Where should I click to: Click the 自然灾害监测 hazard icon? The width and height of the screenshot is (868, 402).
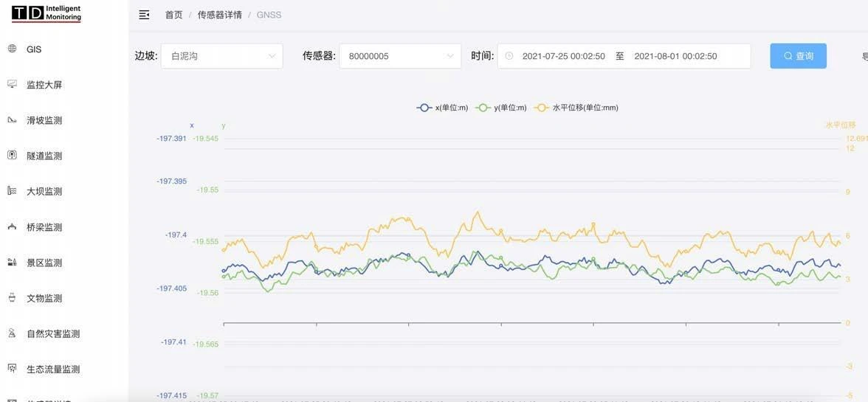[12, 333]
